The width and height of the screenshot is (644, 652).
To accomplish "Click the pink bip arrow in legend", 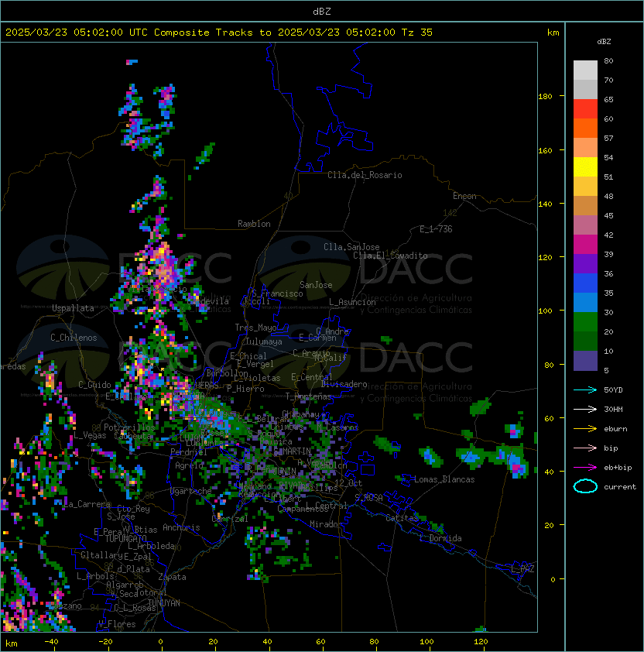I will (x=585, y=448).
